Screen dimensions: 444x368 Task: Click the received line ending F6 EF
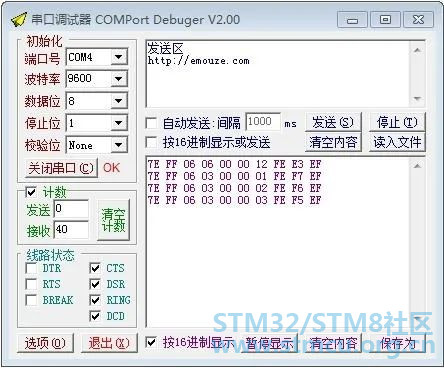[234, 188]
